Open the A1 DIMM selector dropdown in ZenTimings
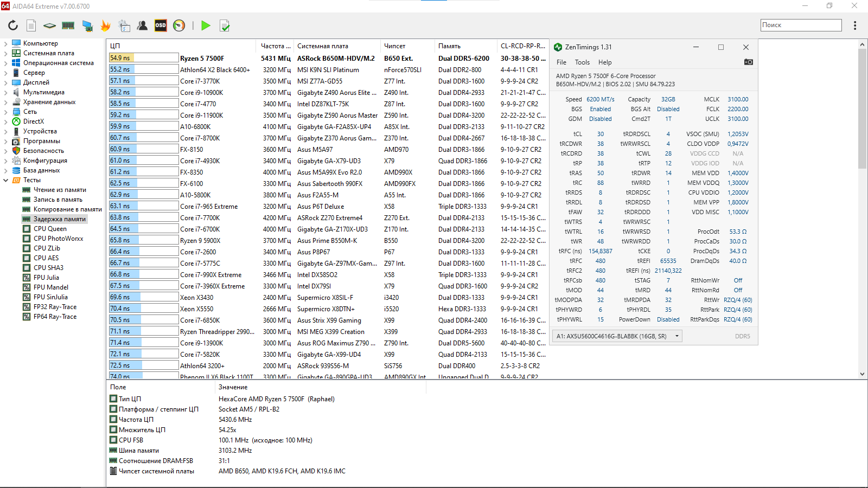 (617, 336)
